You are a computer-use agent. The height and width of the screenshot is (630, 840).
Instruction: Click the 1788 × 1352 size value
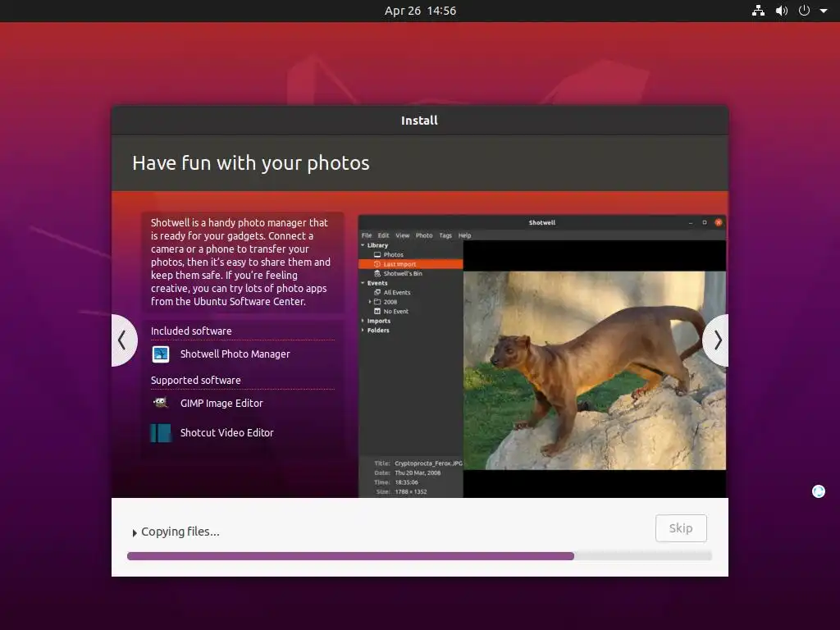(410, 492)
